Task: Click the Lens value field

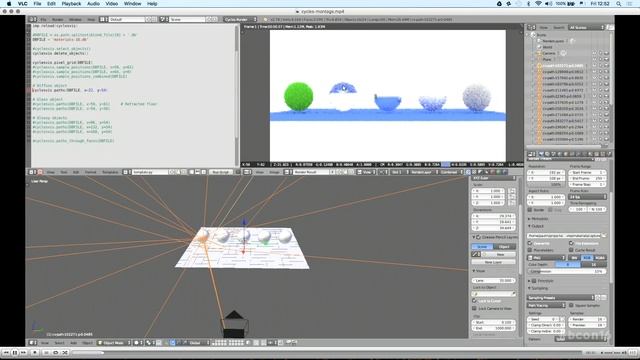Action: 493,280
